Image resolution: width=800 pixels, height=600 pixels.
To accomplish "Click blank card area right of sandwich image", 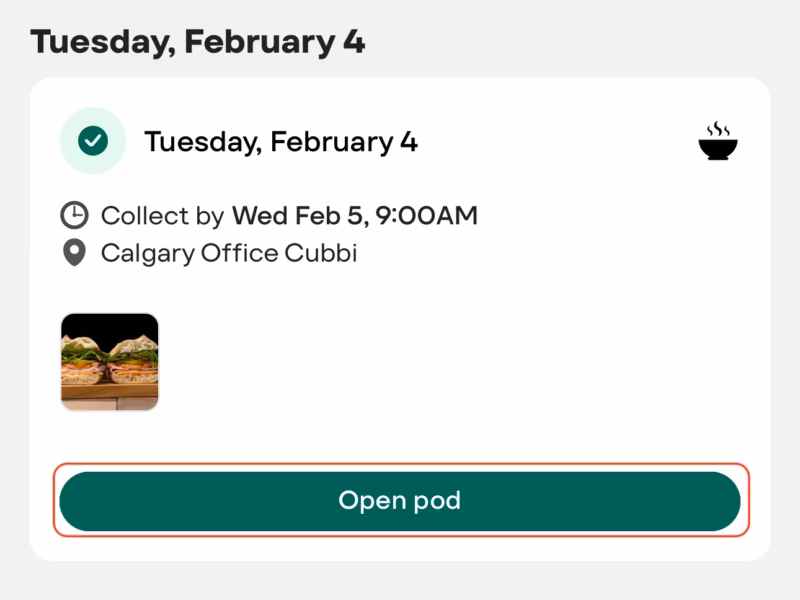I will click(450, 361).
